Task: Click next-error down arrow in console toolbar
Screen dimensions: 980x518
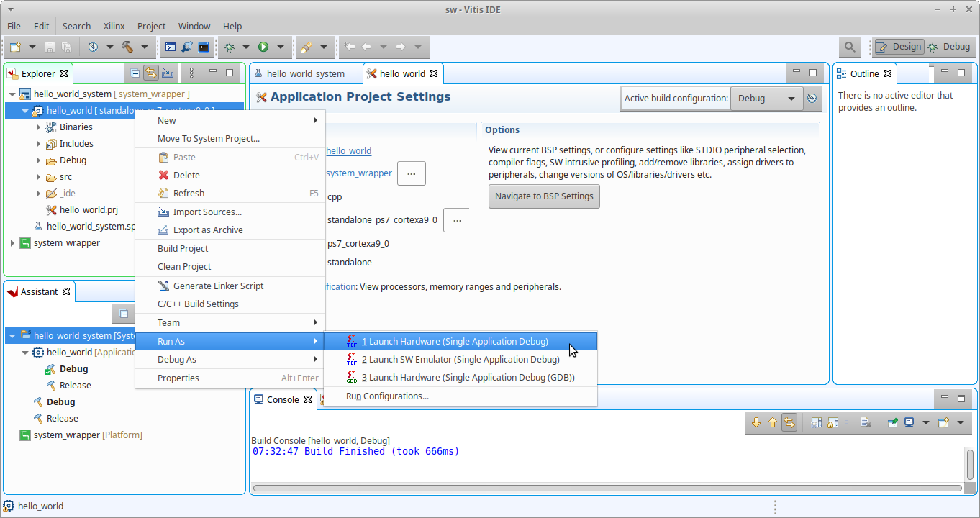Action: coord(756,423)
